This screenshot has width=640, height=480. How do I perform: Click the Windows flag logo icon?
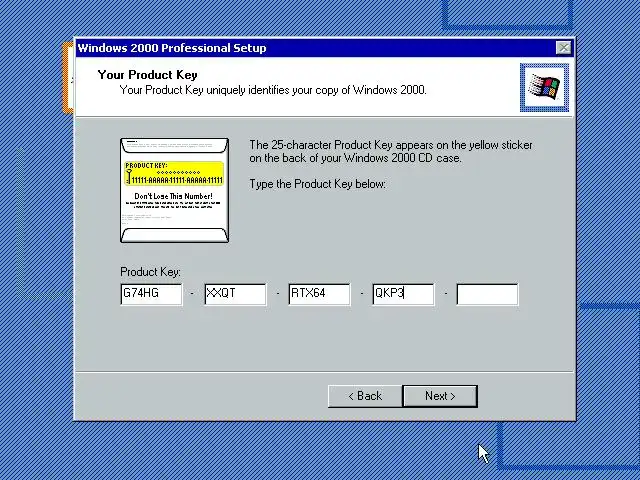click(544, 87)
